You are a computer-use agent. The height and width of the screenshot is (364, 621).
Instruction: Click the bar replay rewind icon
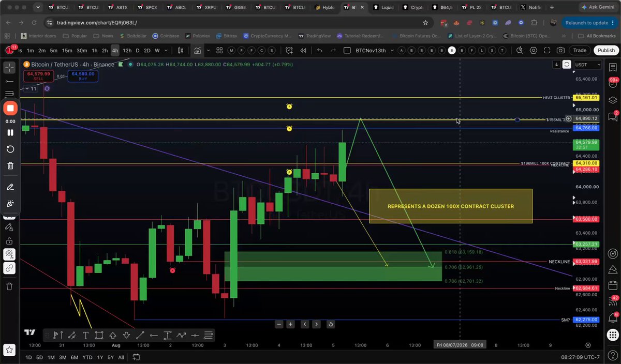coord(303,50)
